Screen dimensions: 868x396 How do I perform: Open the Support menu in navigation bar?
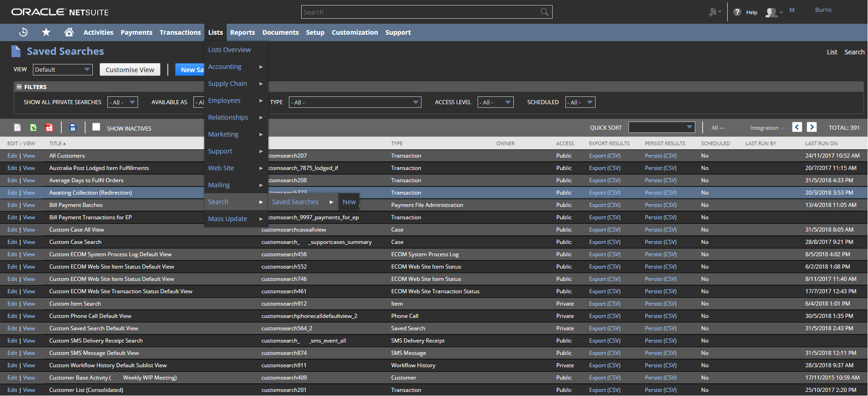(x=398, y=32)
